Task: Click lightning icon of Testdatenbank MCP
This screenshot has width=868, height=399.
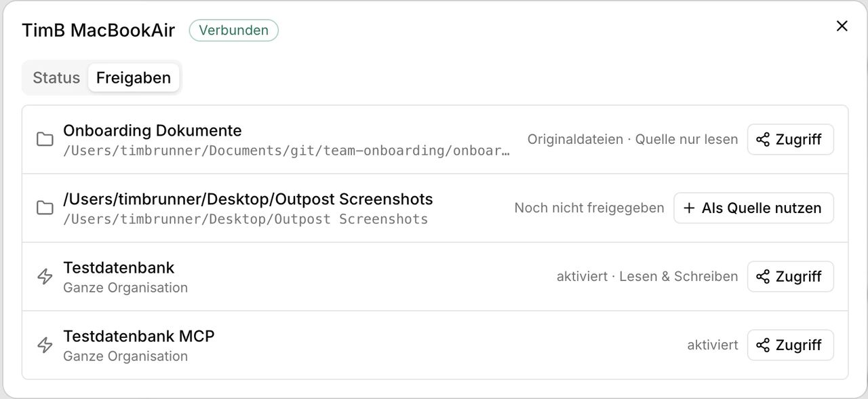Action: coord(45,345)
